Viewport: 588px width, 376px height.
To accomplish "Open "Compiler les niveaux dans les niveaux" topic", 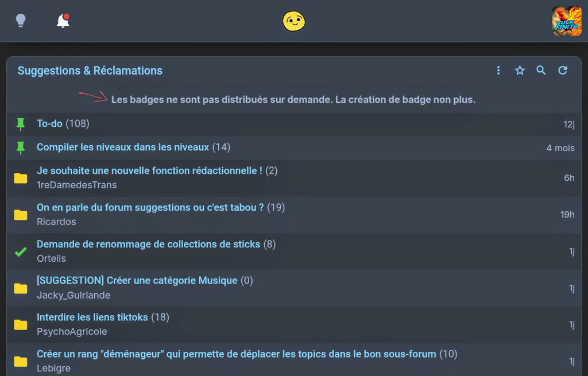I will 123,147.
